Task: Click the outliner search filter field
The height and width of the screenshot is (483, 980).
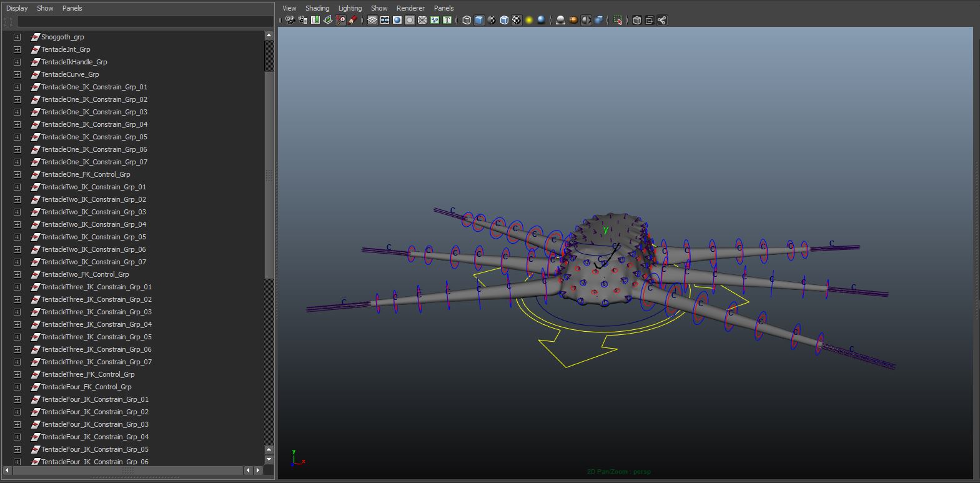Action: [144, 22]
